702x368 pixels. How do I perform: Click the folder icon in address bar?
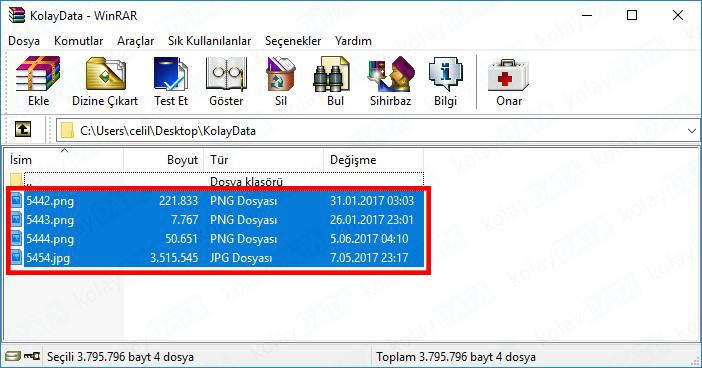pyautogui.click(x=67, y=130)
